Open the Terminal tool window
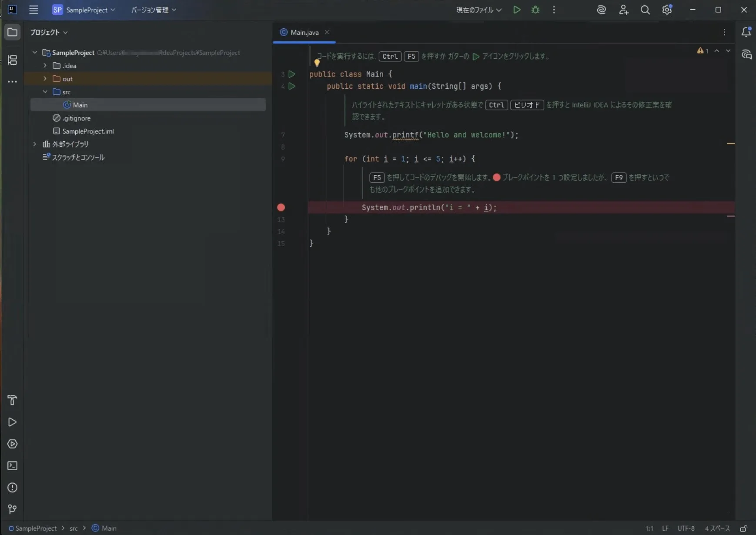Screen dimensions: 756x535 (x=12, y=465)
